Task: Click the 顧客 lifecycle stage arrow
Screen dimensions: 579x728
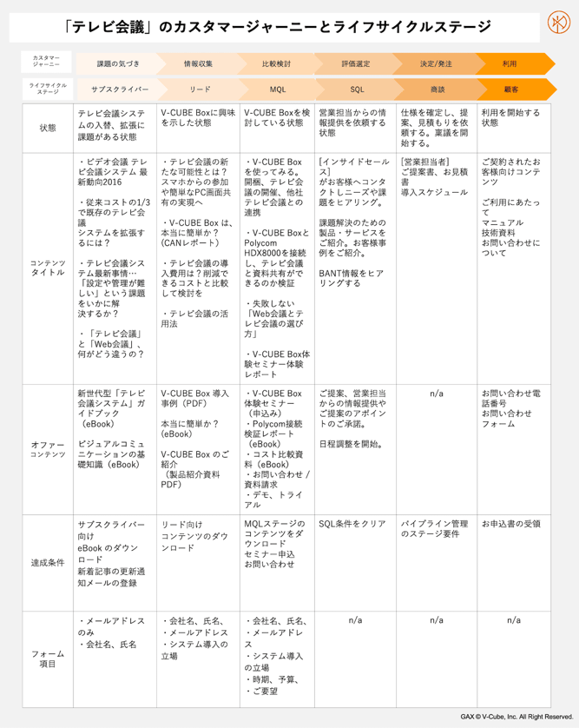Action: (x=514, y=89)
